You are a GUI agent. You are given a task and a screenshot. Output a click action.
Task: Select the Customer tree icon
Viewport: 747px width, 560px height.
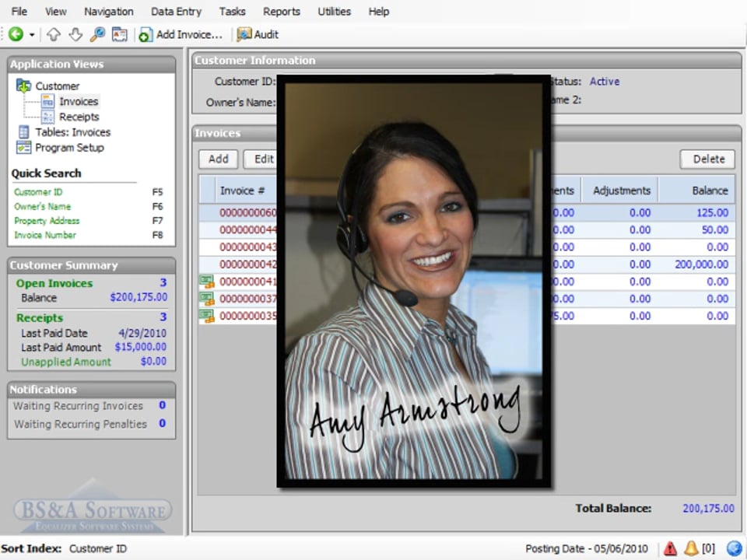click(24, 86)
